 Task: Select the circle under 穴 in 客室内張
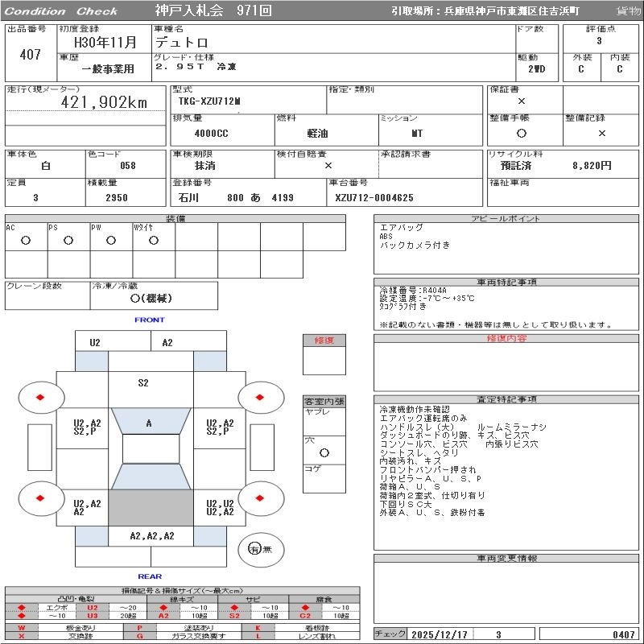324,452
